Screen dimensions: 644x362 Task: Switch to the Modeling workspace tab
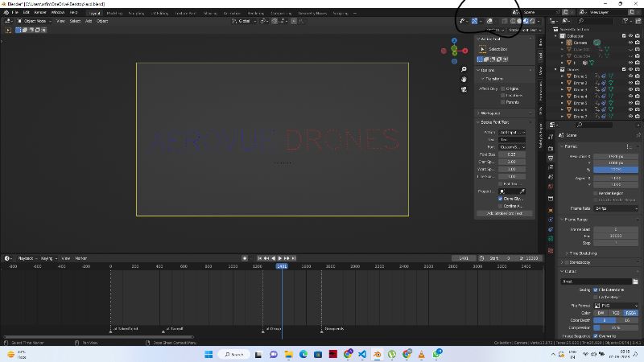point(114,13)
